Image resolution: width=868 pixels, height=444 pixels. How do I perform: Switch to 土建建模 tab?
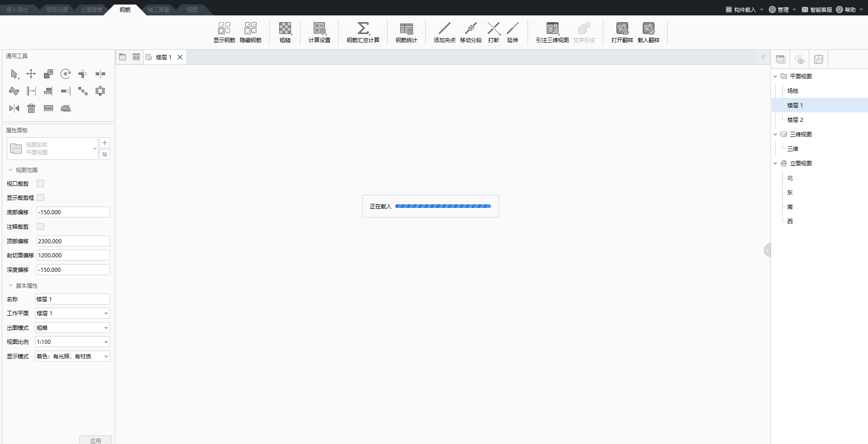(92, 10)
